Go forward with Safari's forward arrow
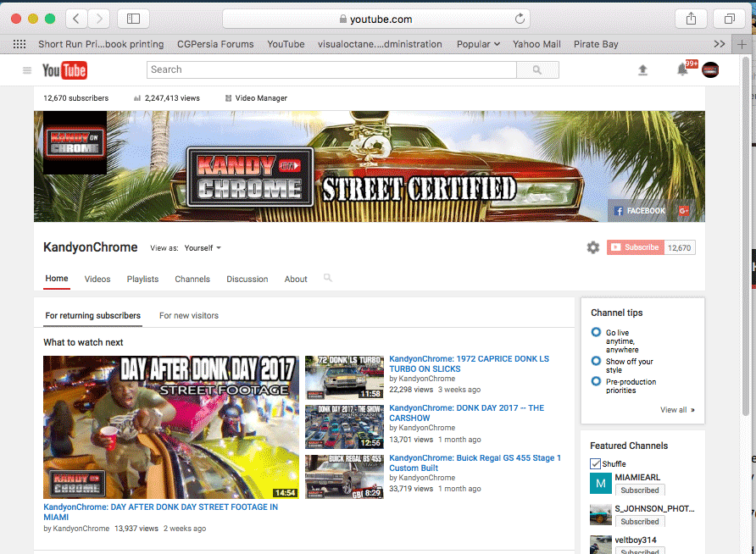The width and height of the screenshot is (756, 554). point(99,19)
